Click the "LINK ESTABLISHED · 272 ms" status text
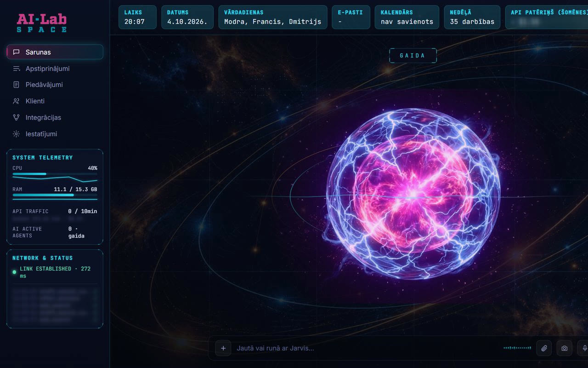 pyautogui.click(x=55, y=272)
